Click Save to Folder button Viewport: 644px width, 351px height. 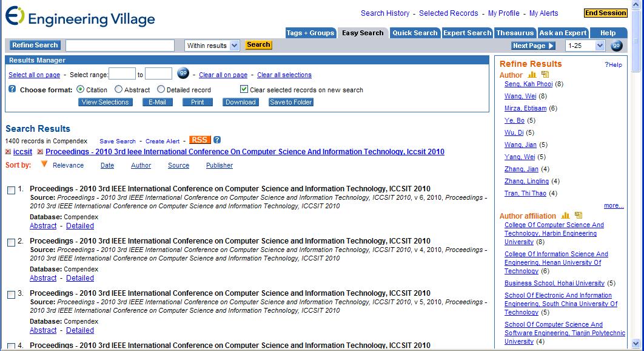(x=291, y=102)
